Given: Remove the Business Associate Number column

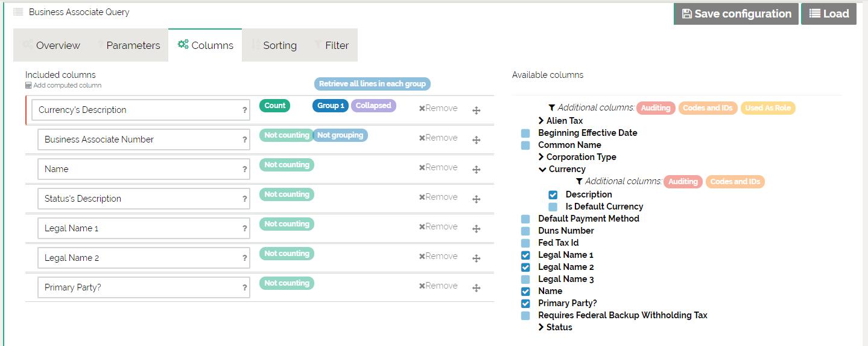Looking at the screenshot, I should point(438,138).
